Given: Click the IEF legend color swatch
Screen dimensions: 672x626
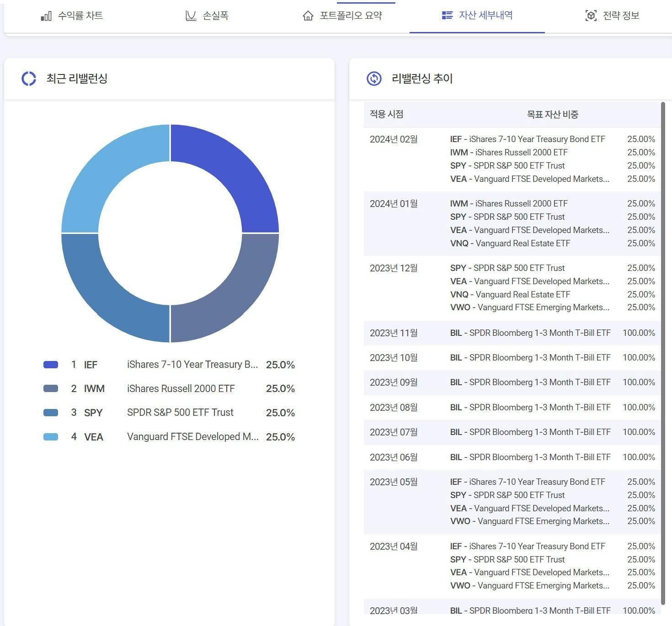Looking at the screenshot, I should [51, 365].
